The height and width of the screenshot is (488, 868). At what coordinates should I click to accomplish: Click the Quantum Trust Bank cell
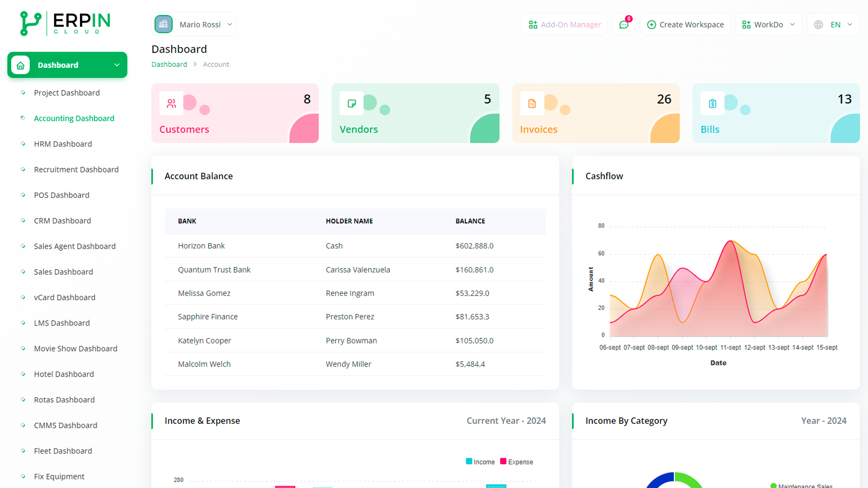tap(214, 270)
